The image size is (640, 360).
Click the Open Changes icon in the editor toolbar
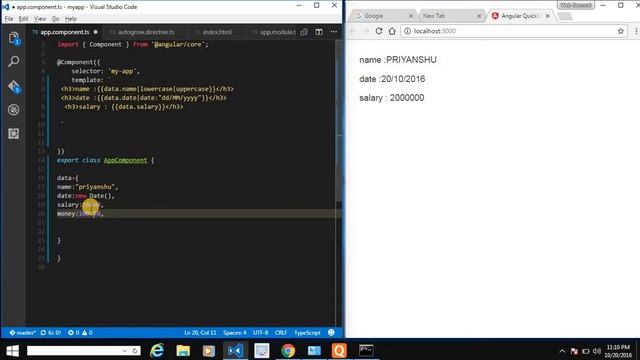304,32
